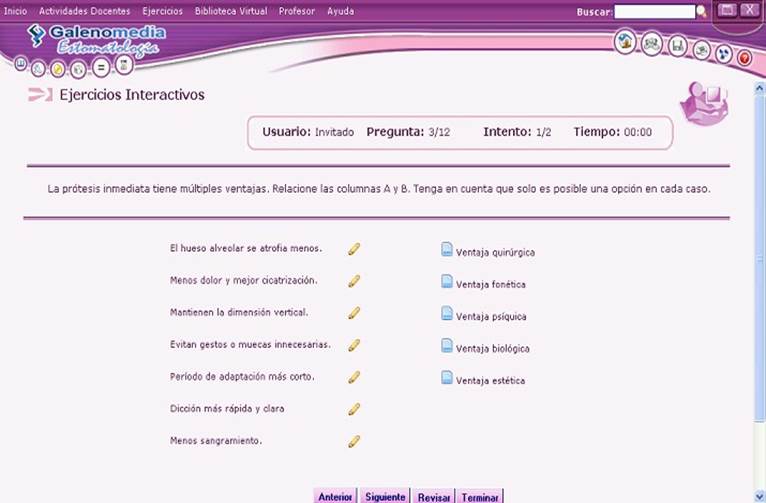Open the 'Actividades Docentes' menu
Screen dimensions: 766x503
(x=84, y=11)
